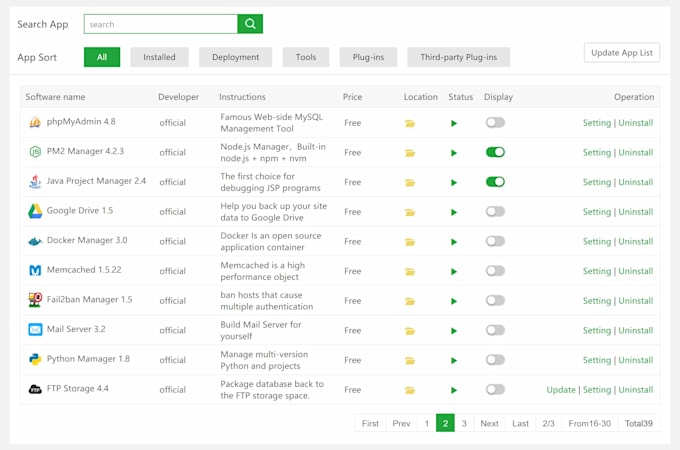This screenshot has height=450, width=680.
Task: Click Update link for FTP Storage
Action: (x=561, y=390)
